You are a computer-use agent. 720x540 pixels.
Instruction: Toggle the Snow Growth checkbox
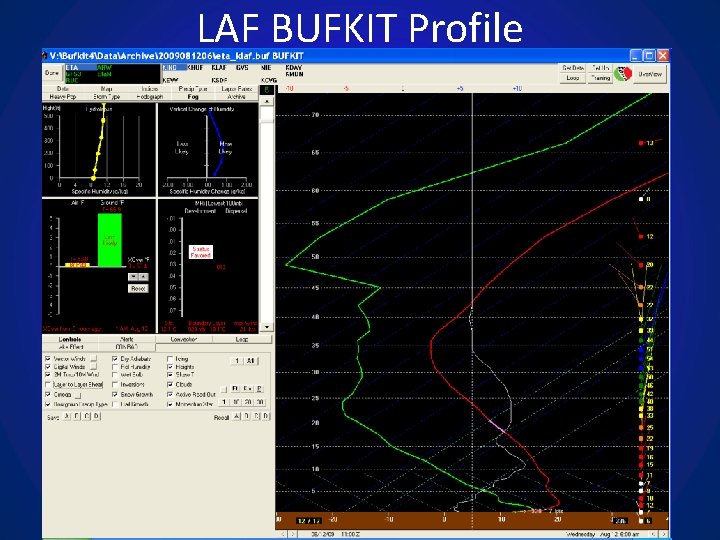(115, 394)
